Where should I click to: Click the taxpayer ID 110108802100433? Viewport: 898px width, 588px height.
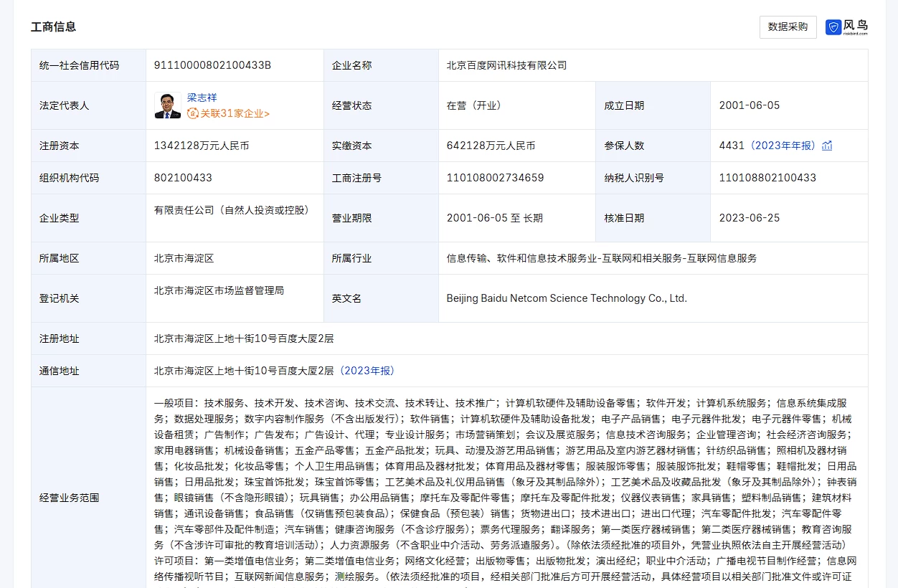coord(767,178)
